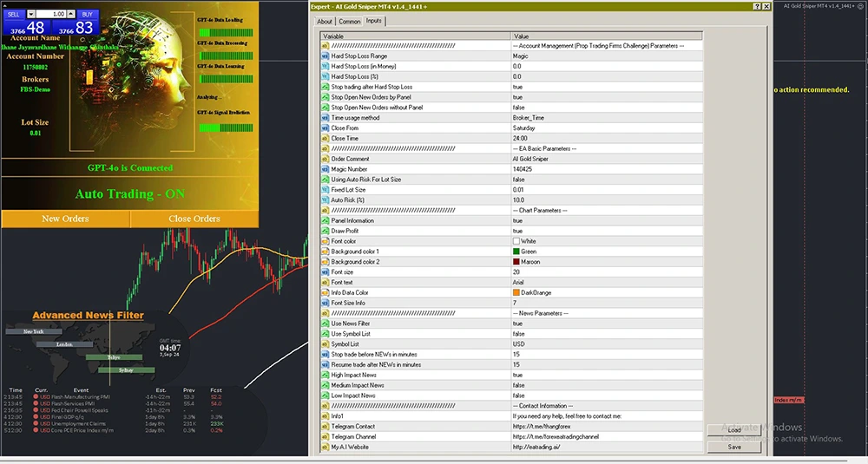The image size is (868, 464).
Task: Switch to the Common tab
Action: pos(350,21)
